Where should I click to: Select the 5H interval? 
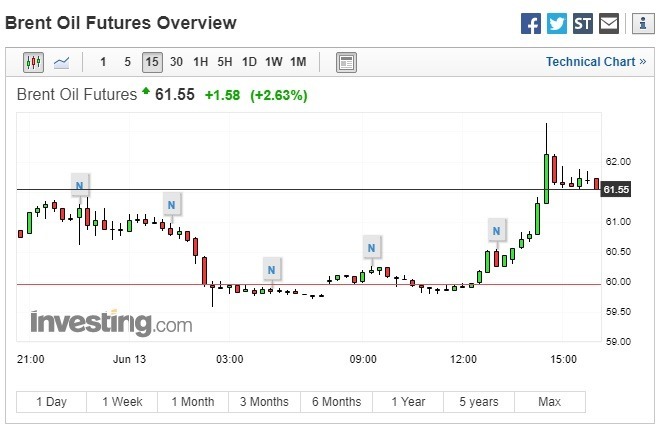(x=225, y=62)
